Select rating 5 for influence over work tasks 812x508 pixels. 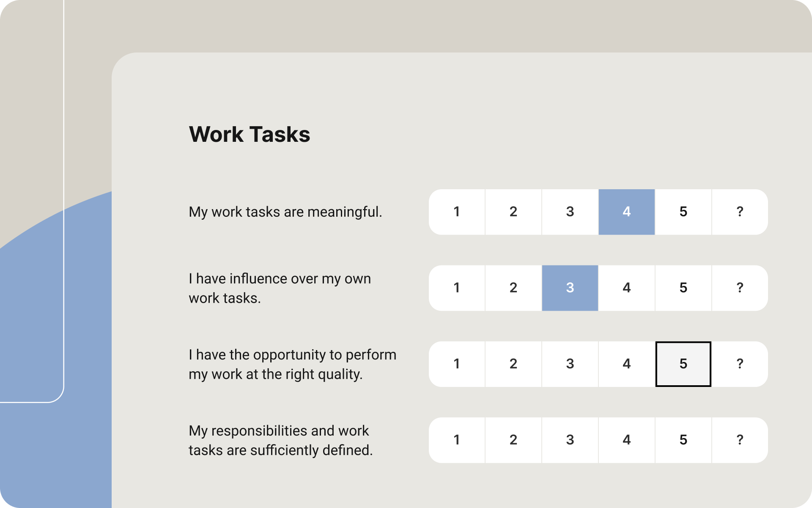(683, 288)
